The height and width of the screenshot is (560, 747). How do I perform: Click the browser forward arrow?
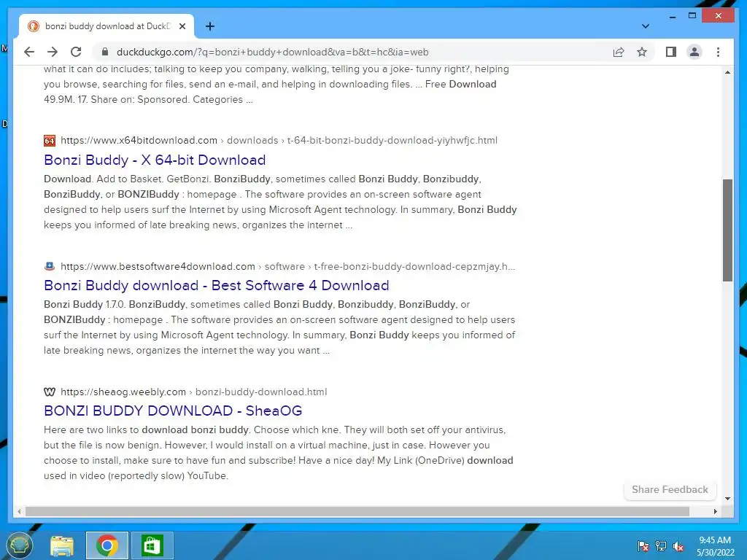53,52
